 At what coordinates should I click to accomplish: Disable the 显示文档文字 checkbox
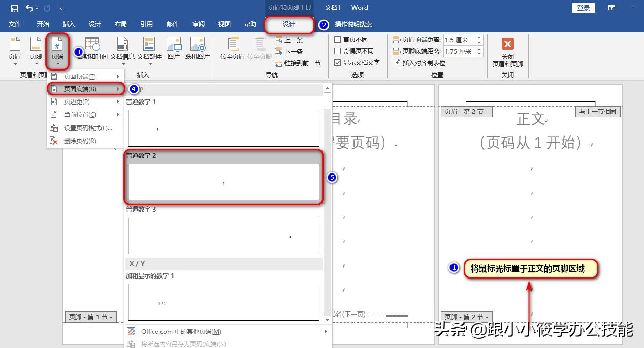(x=338, y=62)
